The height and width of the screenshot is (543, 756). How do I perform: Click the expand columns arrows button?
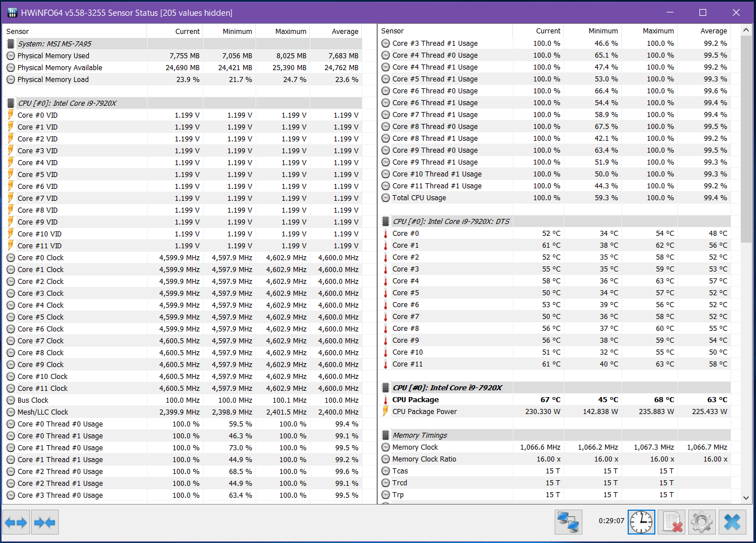[x=16, y=522]
